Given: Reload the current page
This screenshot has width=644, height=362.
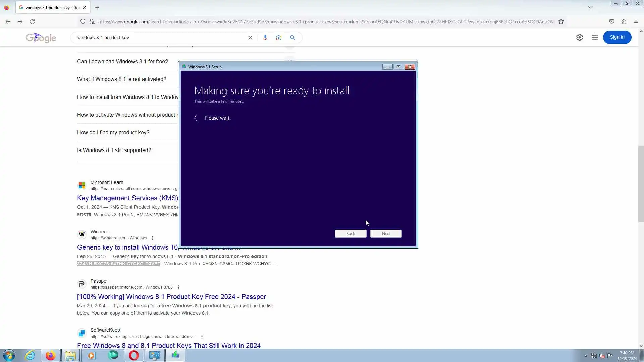Looking at the screenshot, I should pos(32,22).
